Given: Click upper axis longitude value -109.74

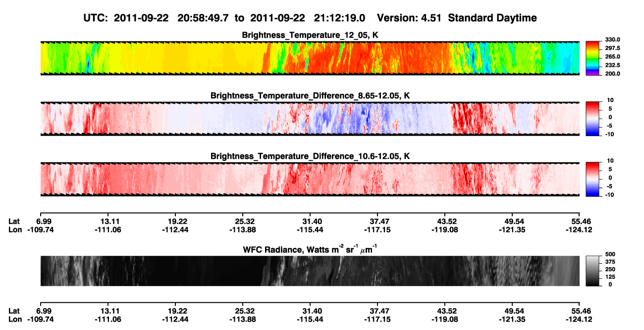Looking at the screenshot, I should [x=42, y=230].
